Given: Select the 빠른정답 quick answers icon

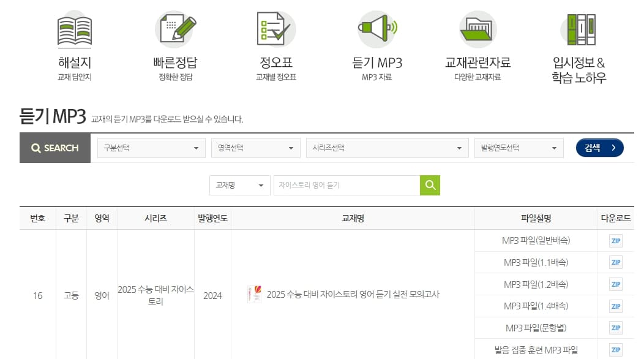Looking at the screenshot, I should click(175, 29).
